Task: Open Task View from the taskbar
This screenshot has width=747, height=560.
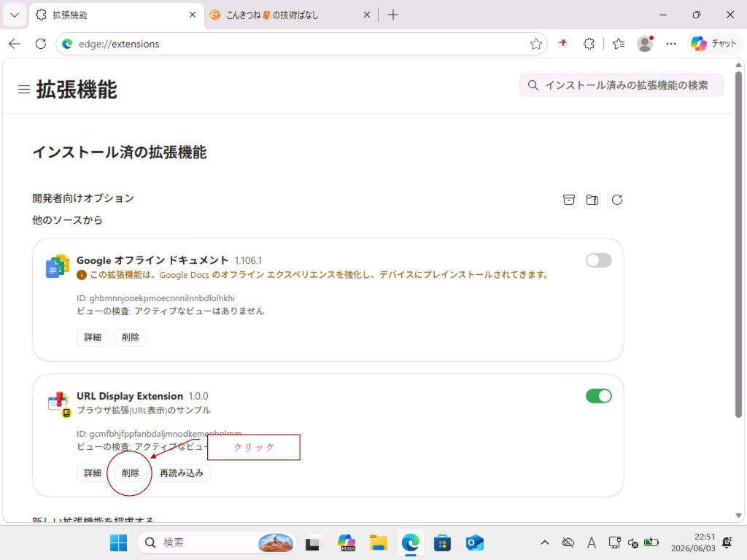Action: pos(312,542)
